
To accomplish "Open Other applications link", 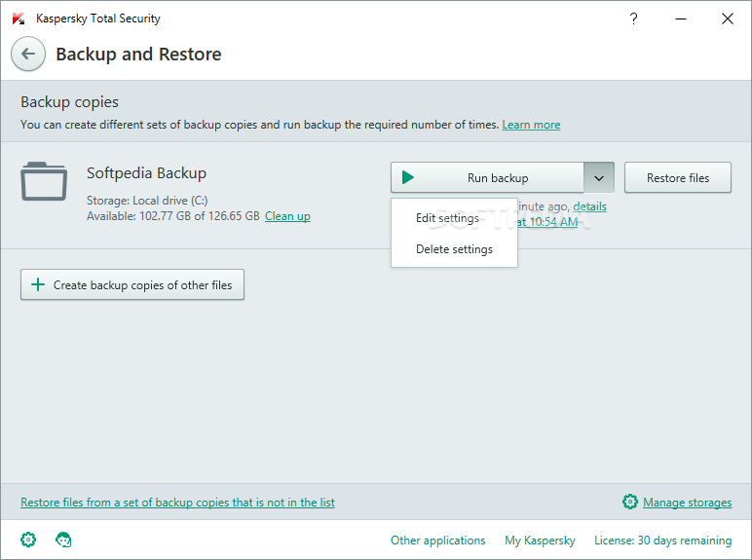I will 438,540.
